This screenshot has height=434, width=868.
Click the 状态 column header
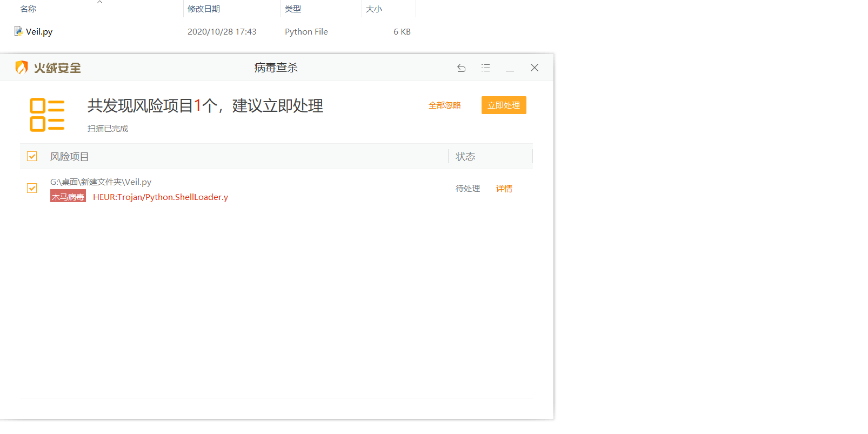pyautogui.click(x=465, y=157)
